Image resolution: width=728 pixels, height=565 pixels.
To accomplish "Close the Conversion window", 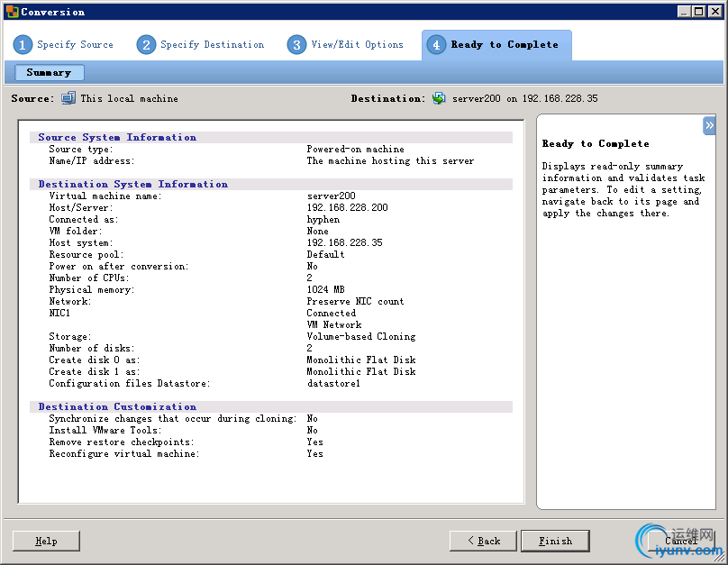I will coord(715,12).
